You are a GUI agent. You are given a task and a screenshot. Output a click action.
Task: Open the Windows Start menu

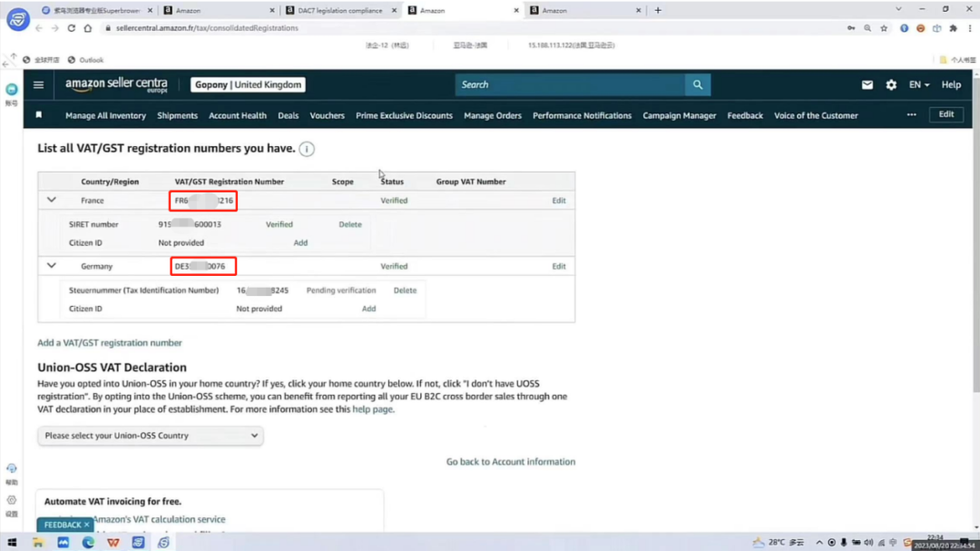(12, 542)
